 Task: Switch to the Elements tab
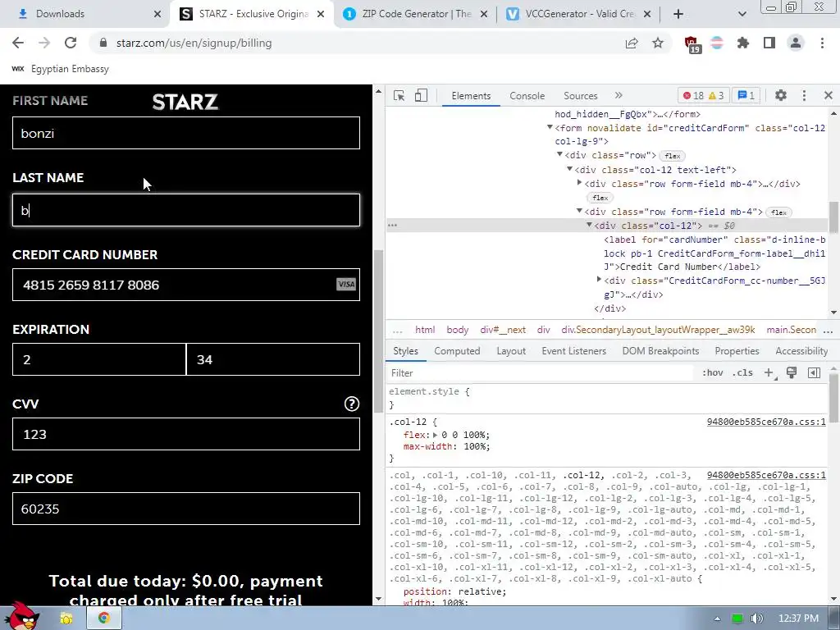471,95
